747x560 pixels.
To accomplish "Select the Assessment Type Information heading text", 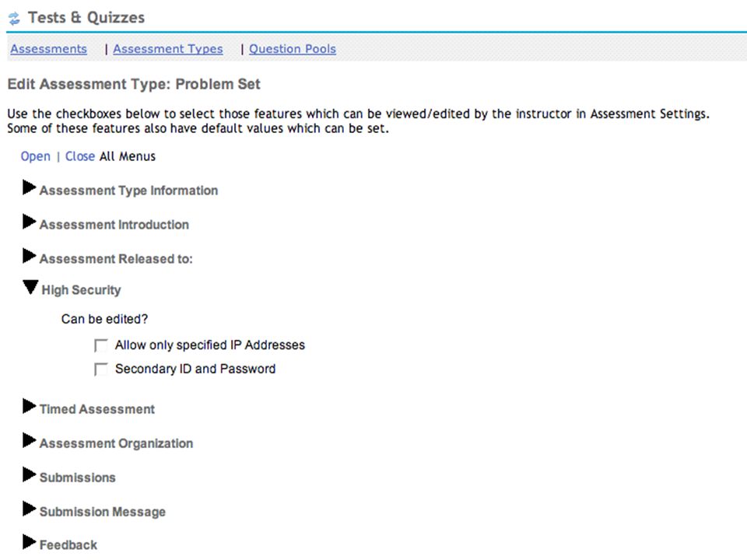I will (128, 191).
